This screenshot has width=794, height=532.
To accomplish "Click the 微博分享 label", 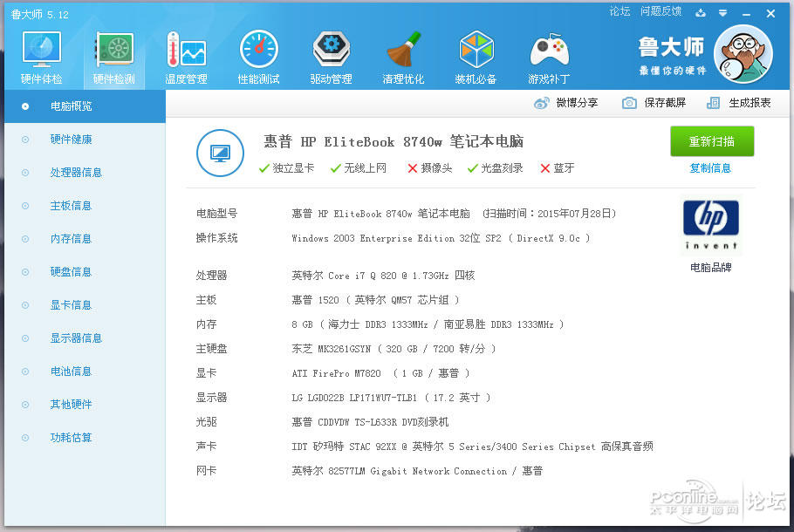I will pyautogui.click(x=577, y=103).
